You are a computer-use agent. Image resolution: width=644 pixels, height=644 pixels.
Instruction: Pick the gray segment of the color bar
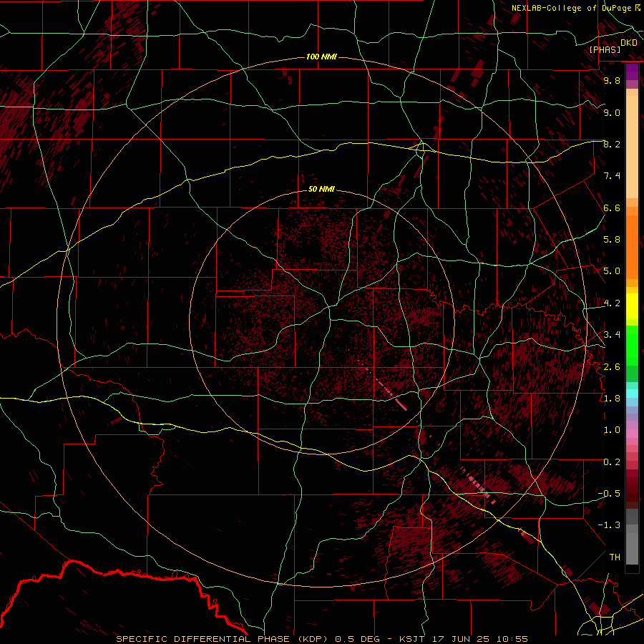coord(632,537)
